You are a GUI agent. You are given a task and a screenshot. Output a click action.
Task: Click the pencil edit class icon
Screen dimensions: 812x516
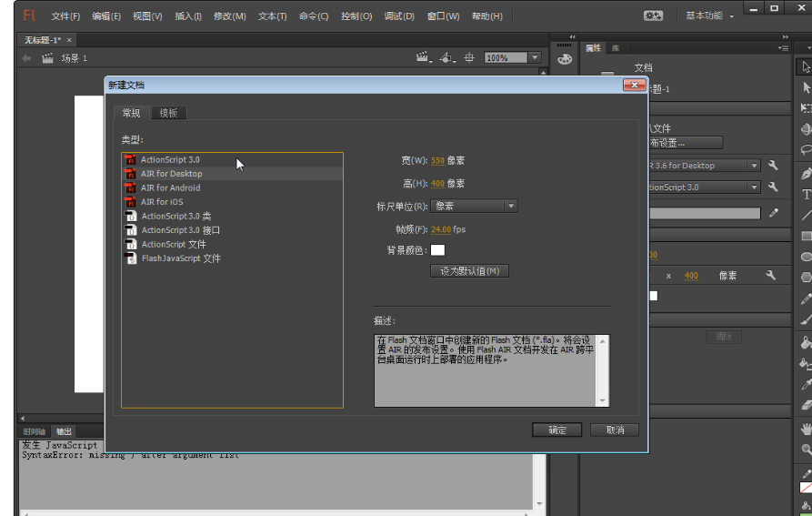(774, 213)
